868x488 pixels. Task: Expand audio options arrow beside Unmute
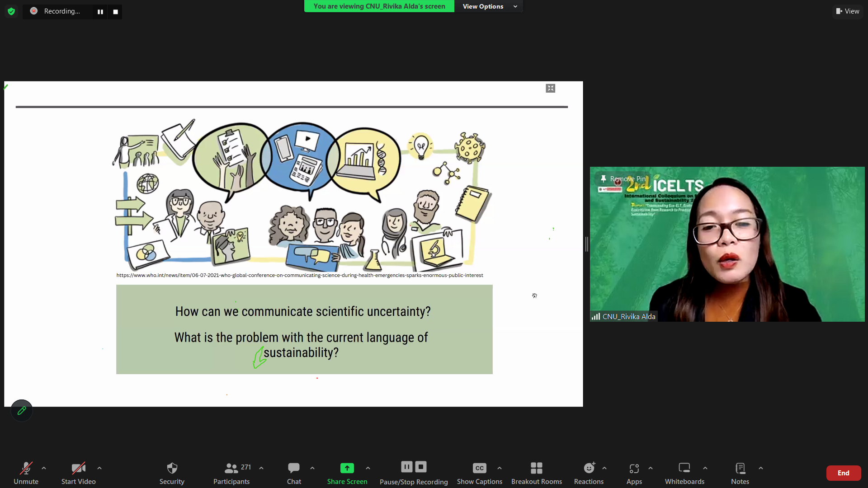[44, 468]
